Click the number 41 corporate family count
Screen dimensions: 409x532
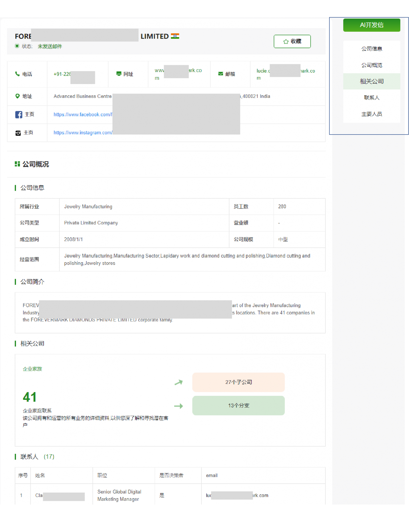point(30,397)
